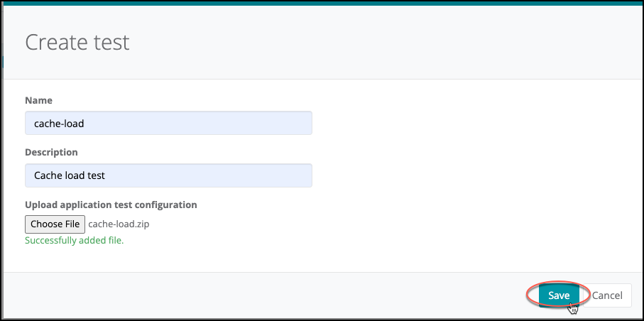Screen dimensions: 644x321
Task: Click the 'Create test' dialog heading
Action: tap(77, 42)
